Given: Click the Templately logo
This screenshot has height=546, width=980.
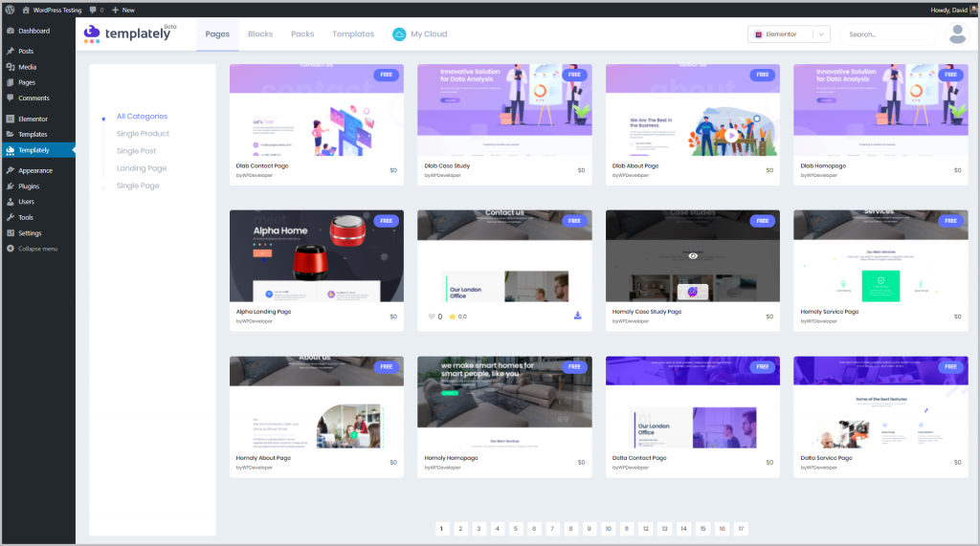Looking at the screenshot, I should click(x=129, y=33).
